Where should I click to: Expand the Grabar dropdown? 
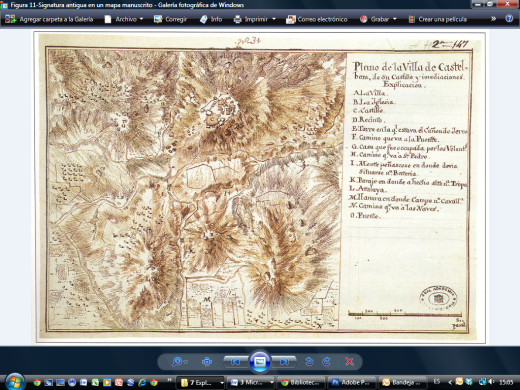coord(378,19)
